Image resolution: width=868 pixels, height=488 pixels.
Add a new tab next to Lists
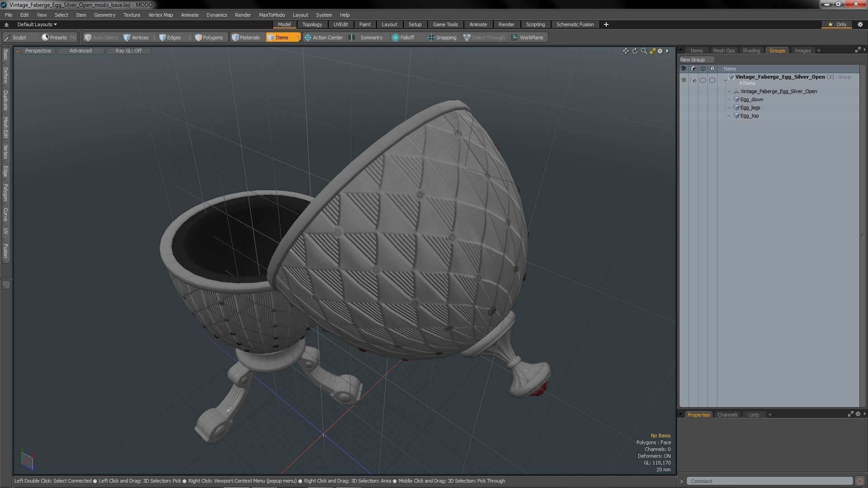[x=770, y=415]
